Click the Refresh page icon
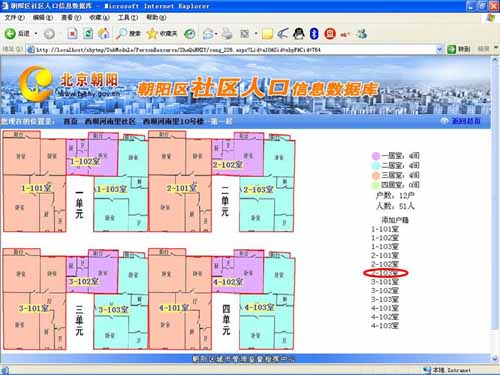Viewport: 500px width, 375px height. [88, 34]
